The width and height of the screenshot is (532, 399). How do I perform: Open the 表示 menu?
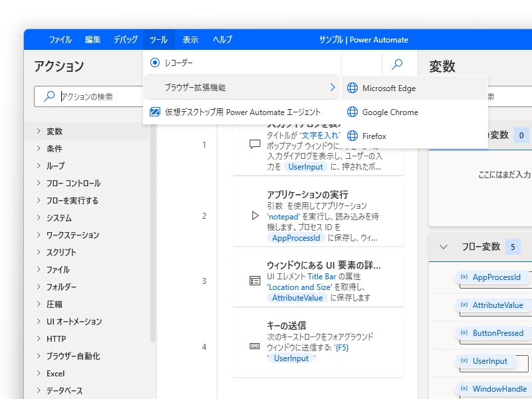190,39
